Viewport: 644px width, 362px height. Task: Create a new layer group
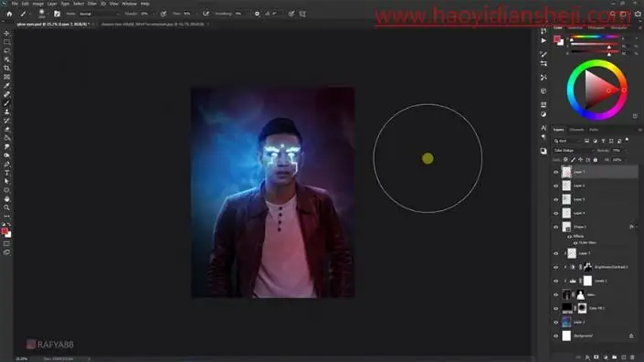tap(615, 357)
